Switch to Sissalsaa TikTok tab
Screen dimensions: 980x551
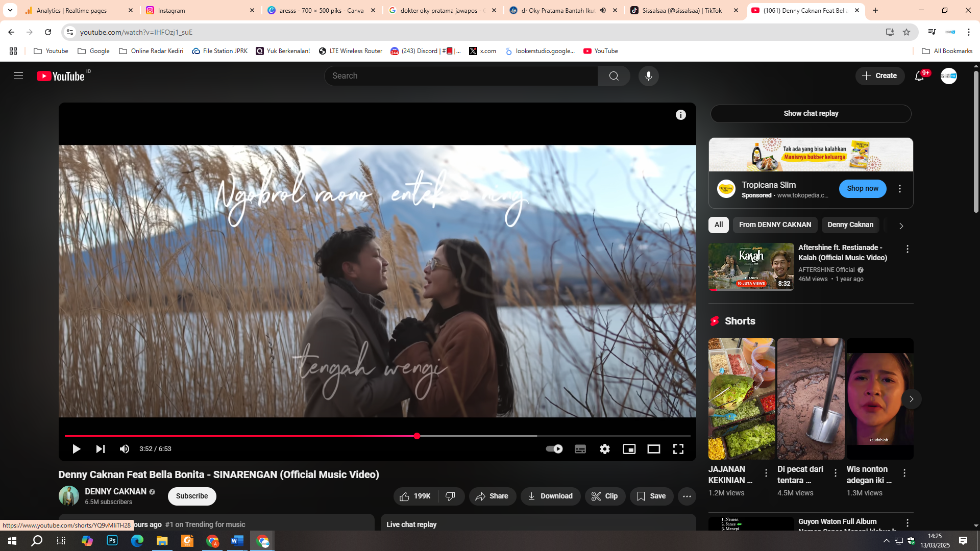tap(684, 10)
